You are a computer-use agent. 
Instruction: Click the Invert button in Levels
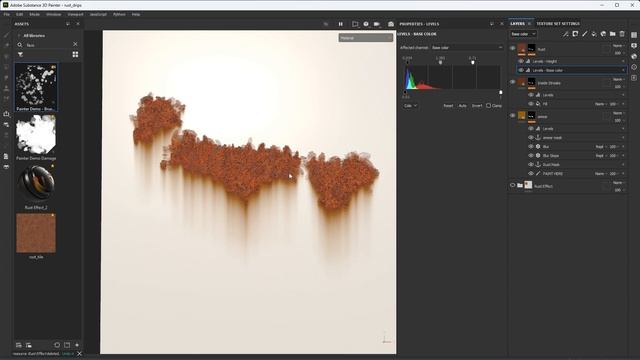pyautogui.click(x=477, y=106)
